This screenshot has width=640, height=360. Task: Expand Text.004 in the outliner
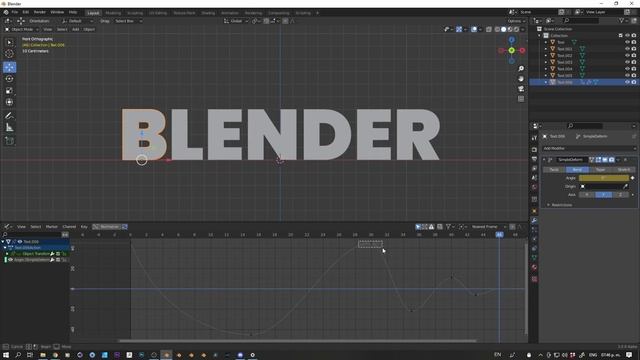[x=546, y=69]
